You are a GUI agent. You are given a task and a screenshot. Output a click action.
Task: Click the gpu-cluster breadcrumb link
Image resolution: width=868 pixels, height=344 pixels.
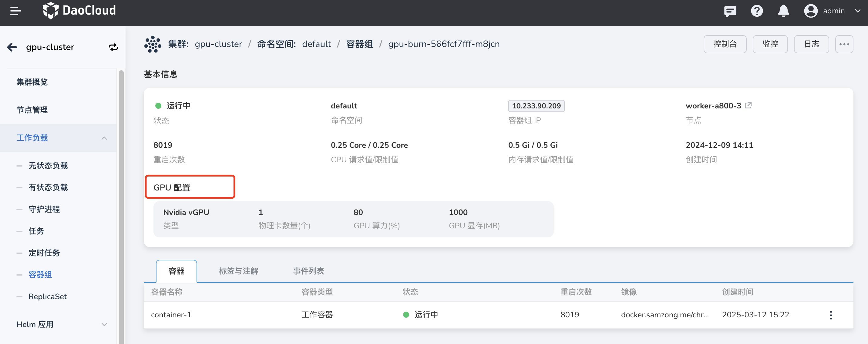(218, 44)
